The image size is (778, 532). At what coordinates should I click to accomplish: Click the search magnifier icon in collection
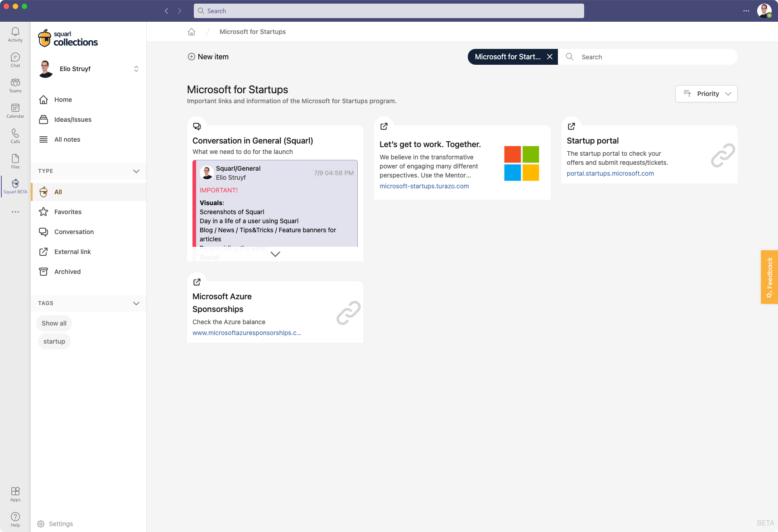point(570,57)
